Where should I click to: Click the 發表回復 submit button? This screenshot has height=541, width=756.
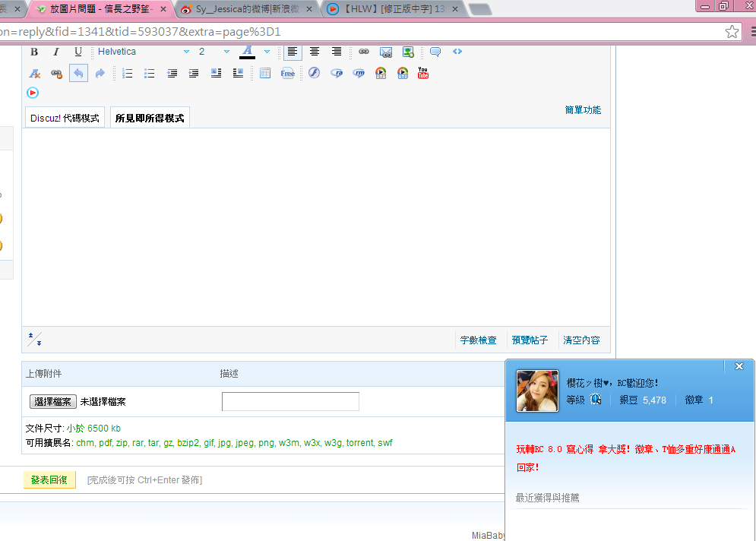(49, 479)
